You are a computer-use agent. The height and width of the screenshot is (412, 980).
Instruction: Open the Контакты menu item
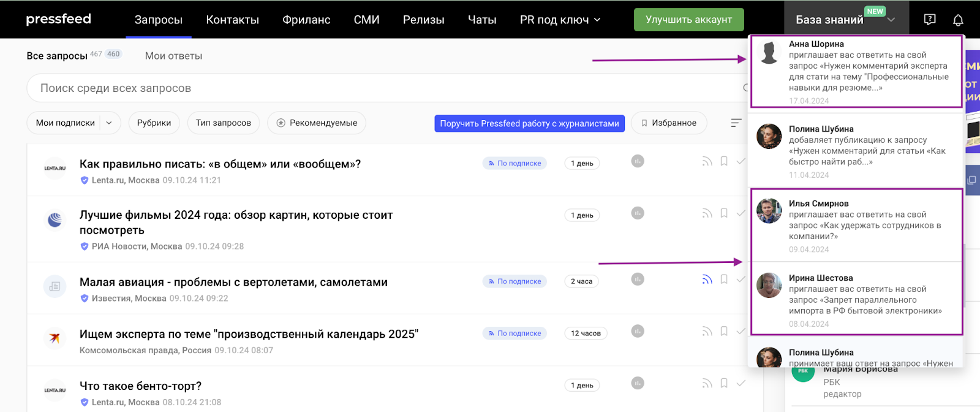(x=232, y=20)
